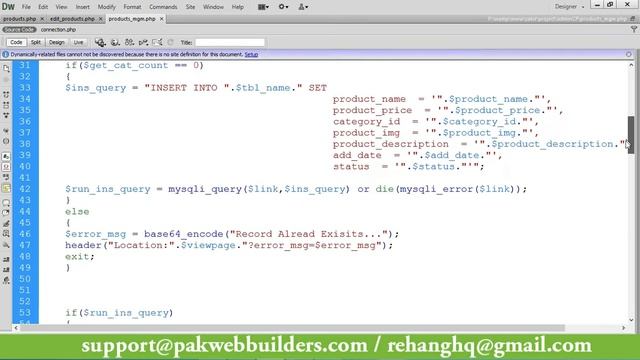Open the Format menu
The image size is (640, 360).
(132, 7)
